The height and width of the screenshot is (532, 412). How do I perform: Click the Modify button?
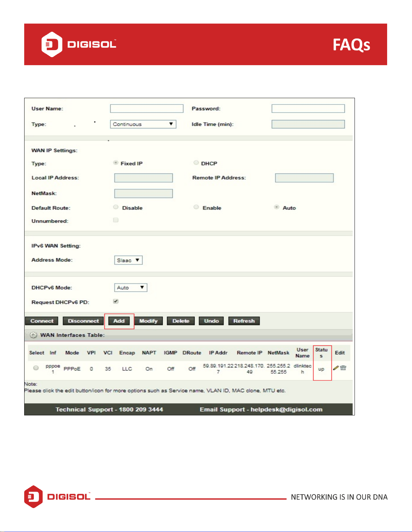[x=149, y=321]
